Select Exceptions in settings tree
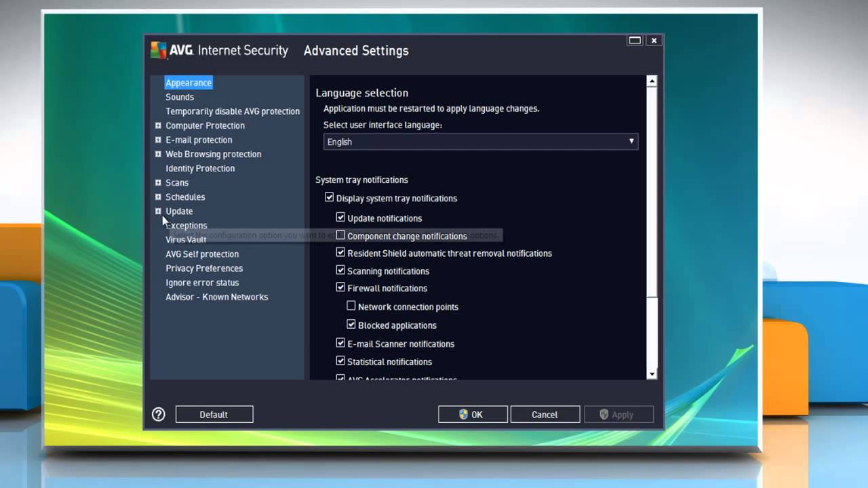The width and height of the screenshot is (868, 488). (186, 226)
